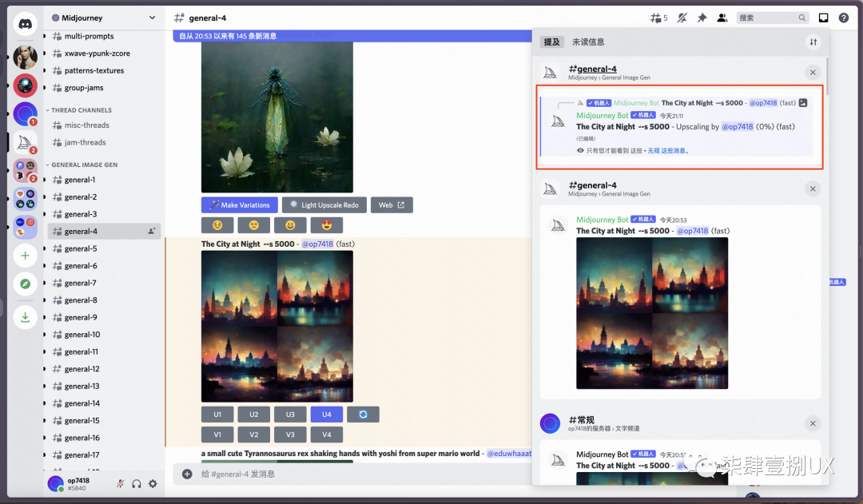The height and width of the screenshot is (504, 863).
Task: Toggle channel notification mute bell
Action: click(682, 18)
